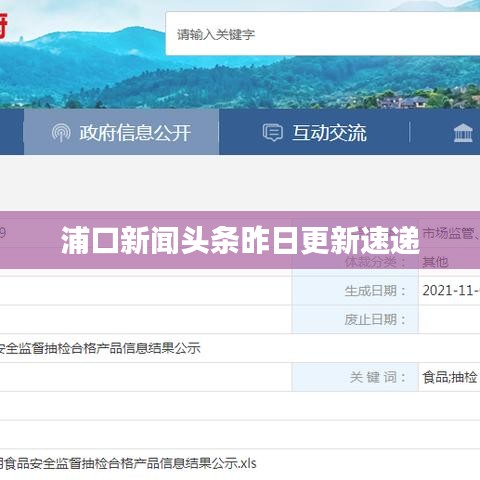The width and height of the screenshot is (480, 480).
Task: Click the 安全监督抽检合格产品信息结果公示 title row
Action: tap(100, 348)
